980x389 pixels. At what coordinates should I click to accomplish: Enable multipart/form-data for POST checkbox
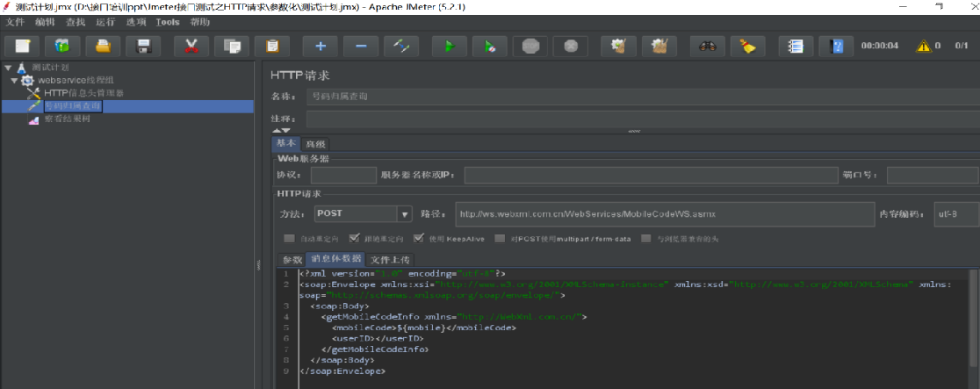point(500,238)
